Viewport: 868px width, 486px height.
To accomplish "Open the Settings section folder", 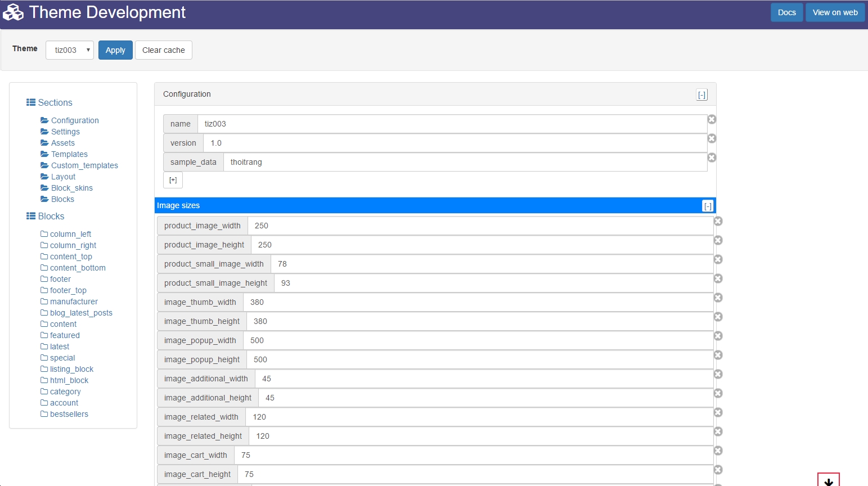I will [x=60, y=132].
